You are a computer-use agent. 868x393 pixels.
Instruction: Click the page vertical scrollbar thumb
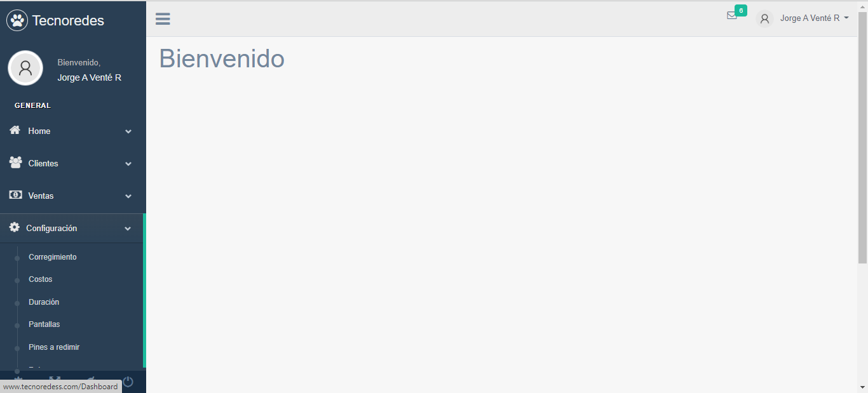tap(862, 137)
